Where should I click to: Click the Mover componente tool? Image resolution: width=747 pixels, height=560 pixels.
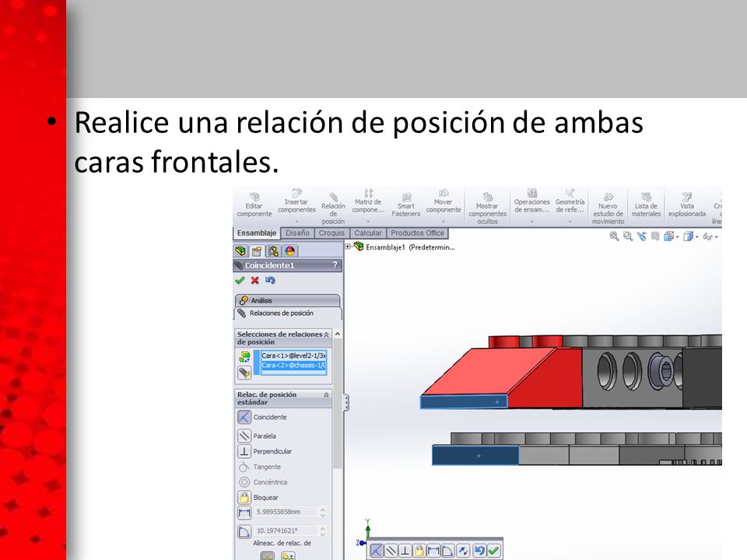point(443,201)
